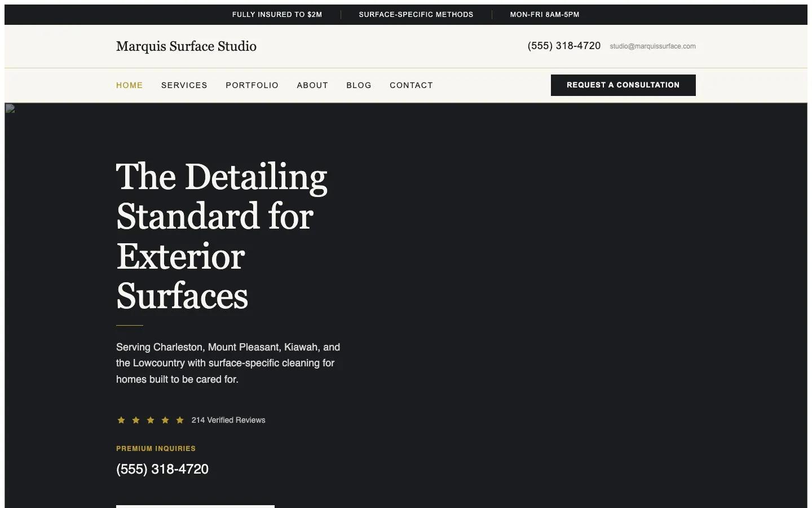This screenshot has width=812, height=508.
Task: Click the Request a Consultation button
Action: tap(623, 85)
